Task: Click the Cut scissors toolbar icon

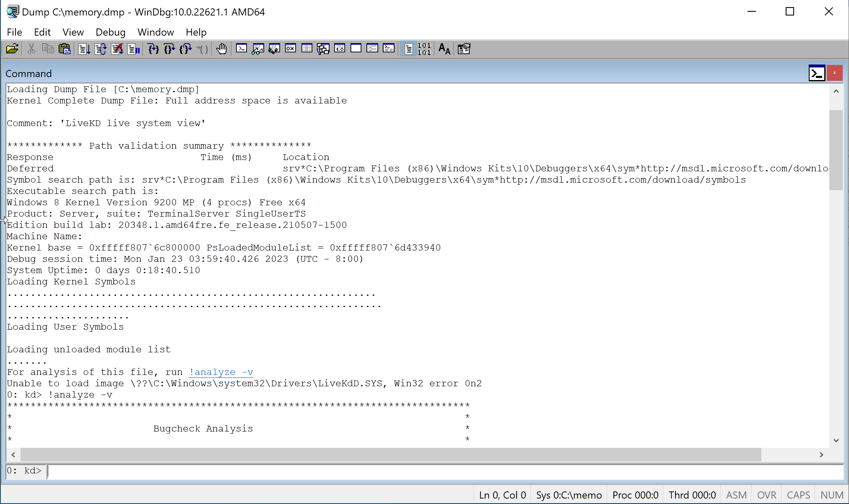Action: point(31,49)
